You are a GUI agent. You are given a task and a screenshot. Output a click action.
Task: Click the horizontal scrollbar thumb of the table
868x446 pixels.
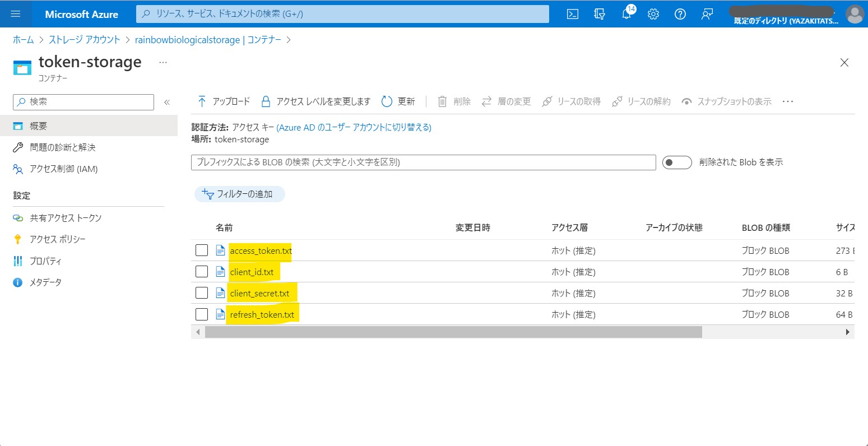pos(453,332)
